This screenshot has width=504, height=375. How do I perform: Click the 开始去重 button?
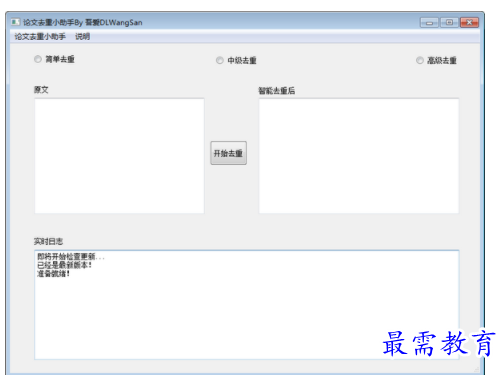click(228, 153)
